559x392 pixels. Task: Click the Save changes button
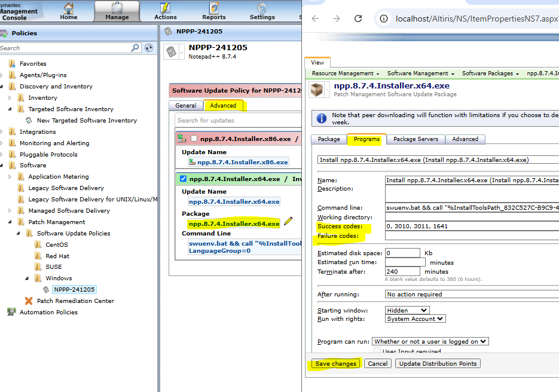click(335, 363)
